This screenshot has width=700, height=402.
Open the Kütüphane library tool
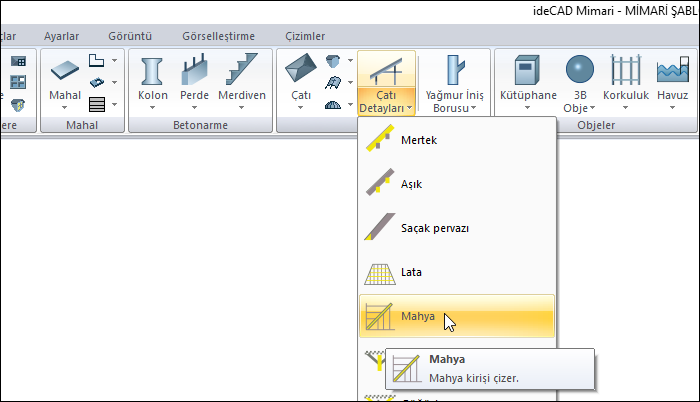pyautogui.click(x=526, y=71)
